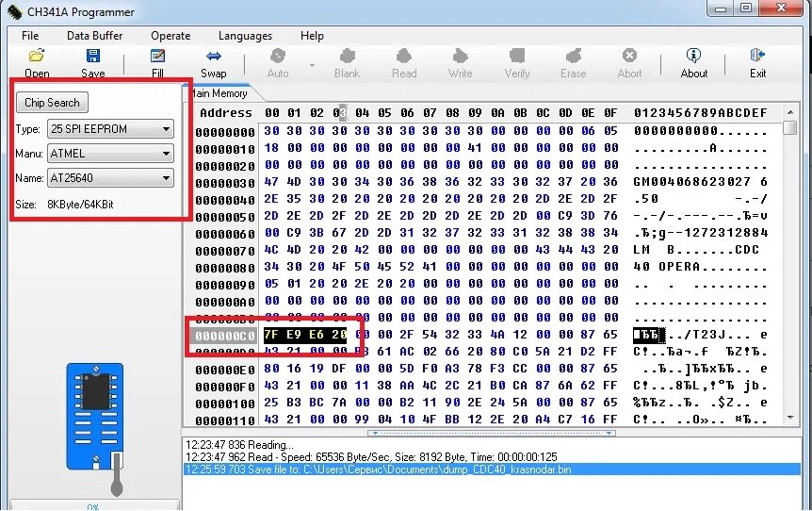Expand the Type dropdown showing 25 SPI EEPROM

point(110,128)
